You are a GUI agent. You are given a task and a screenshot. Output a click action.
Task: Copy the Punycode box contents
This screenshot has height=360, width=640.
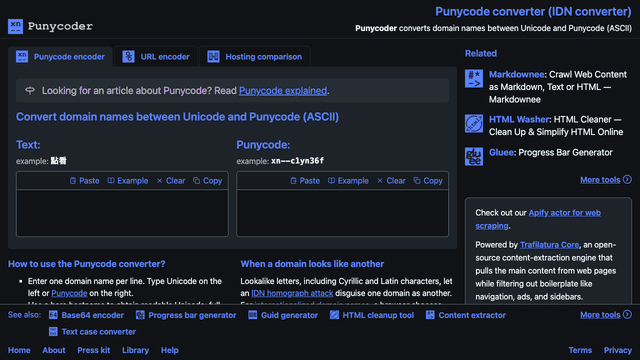click(428, 181)
